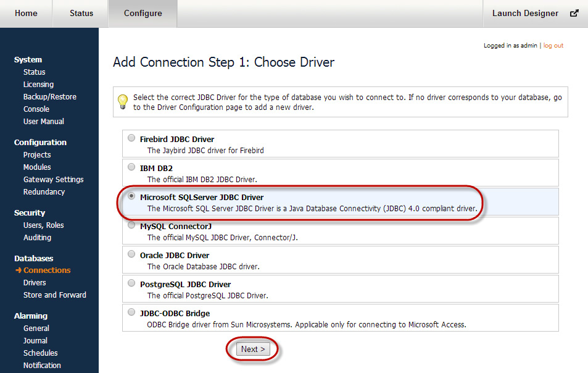Open Gateway Settings
The height and width of the screenshot is (373, 588).
click(53, 179)
